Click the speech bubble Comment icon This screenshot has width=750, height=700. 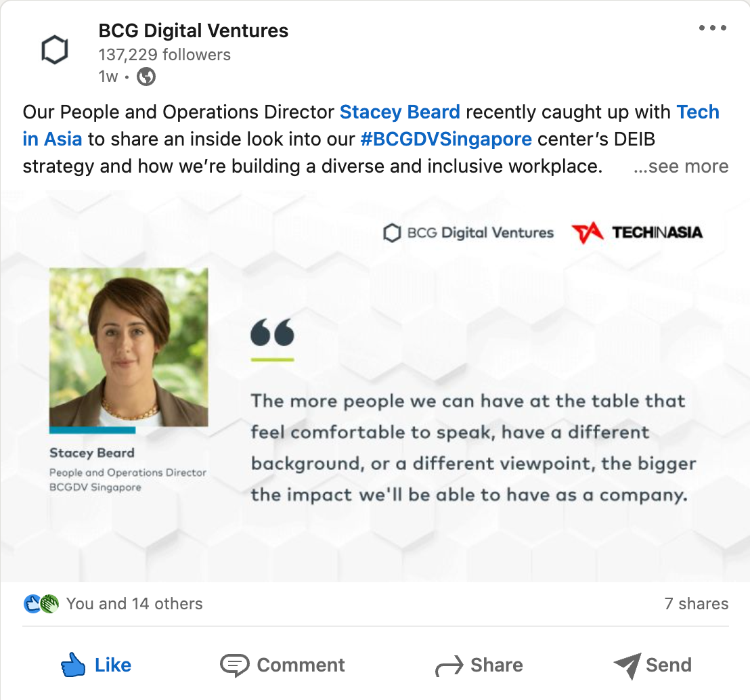click(234, 665)
